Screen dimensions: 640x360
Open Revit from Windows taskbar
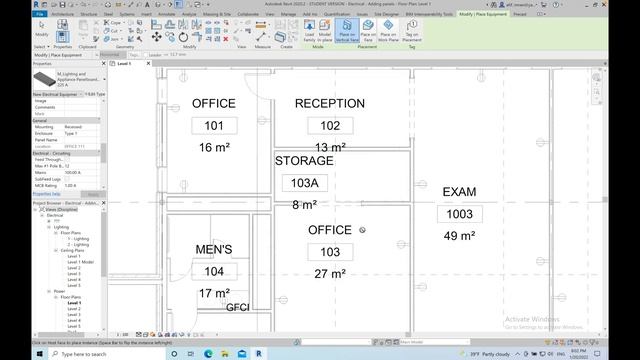click(x=258, y=353)
